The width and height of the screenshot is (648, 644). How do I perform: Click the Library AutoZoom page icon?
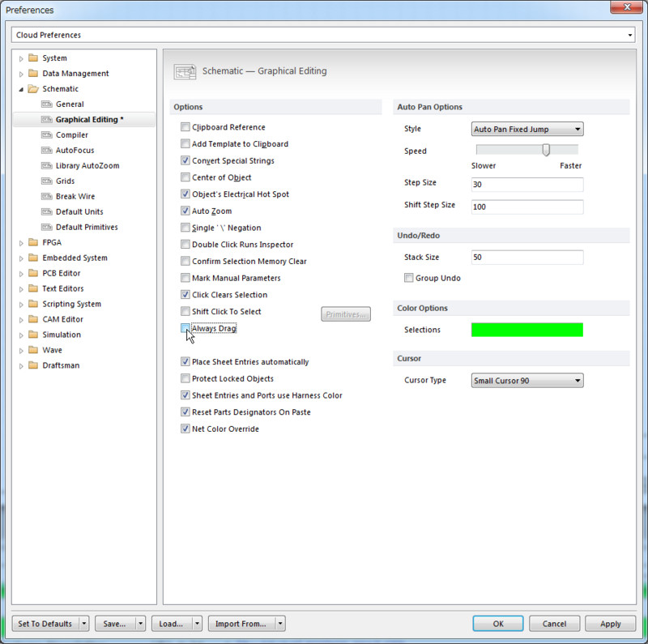click(x=47, y=165)
